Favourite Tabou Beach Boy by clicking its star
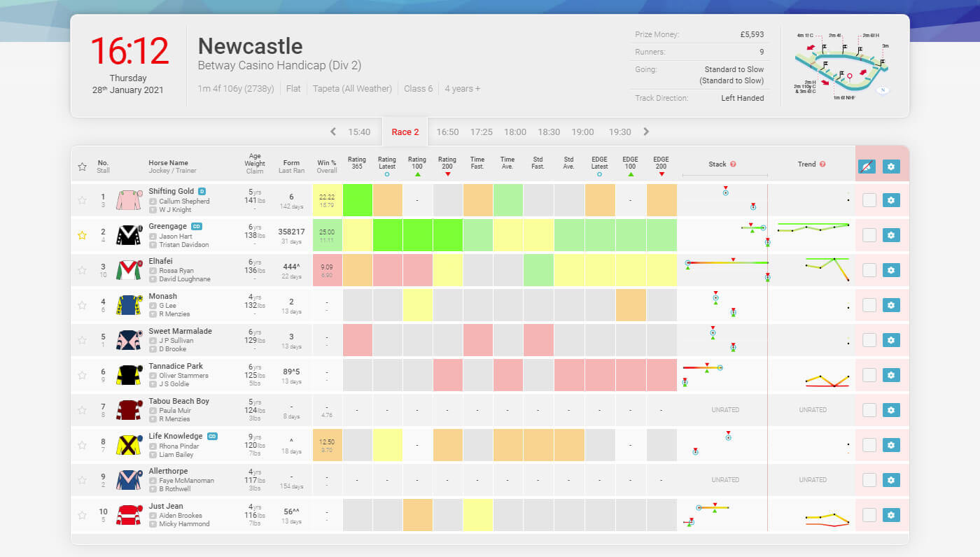Viewport: 980px width, 557px height. [81, 410]
